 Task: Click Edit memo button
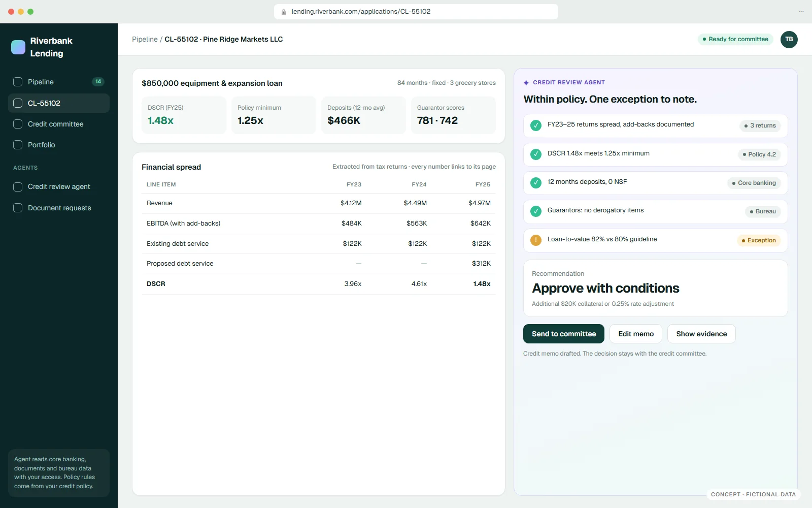pos(636,334)
